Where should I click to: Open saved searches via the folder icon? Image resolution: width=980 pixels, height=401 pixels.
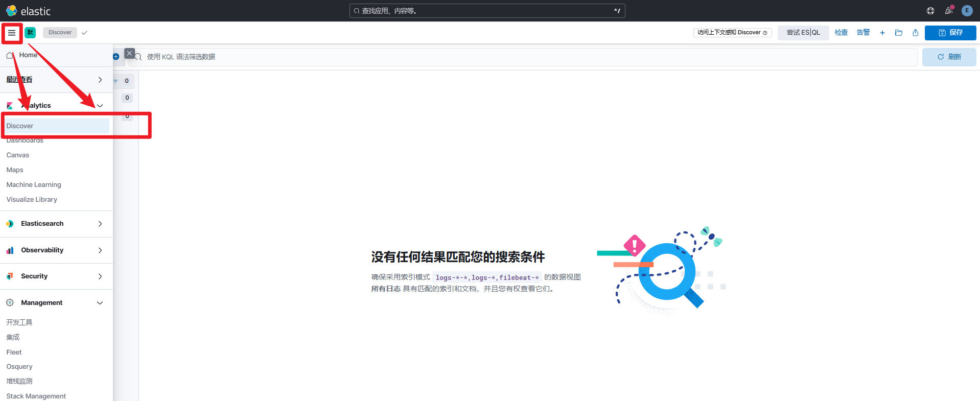tap(899, 33)
